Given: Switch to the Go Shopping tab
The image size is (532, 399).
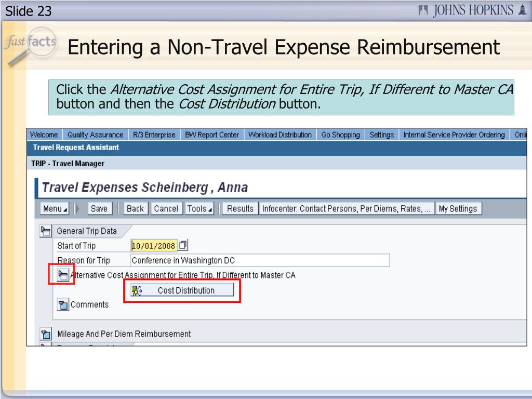Looking at the screenshot, I should [341, 135].
